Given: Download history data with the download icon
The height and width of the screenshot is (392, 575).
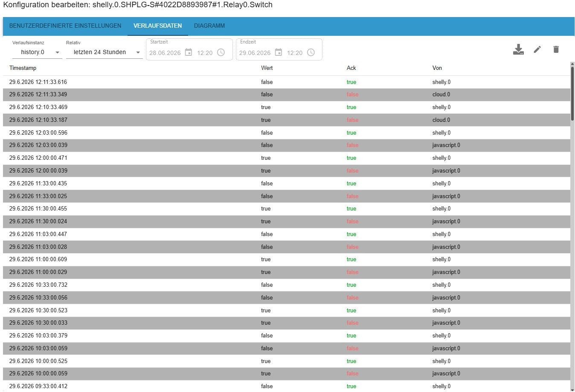Looking at the screenshot, I should coord(518,49).
